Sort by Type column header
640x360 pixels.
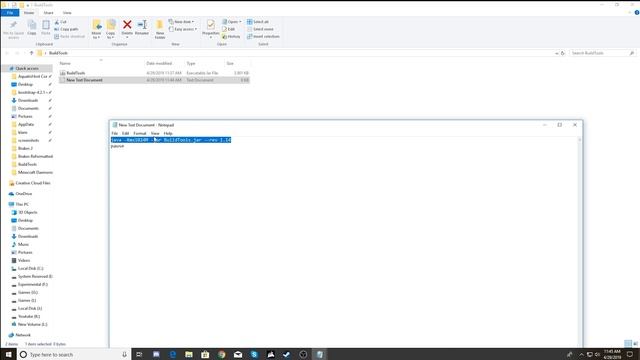tap(191, 64)
